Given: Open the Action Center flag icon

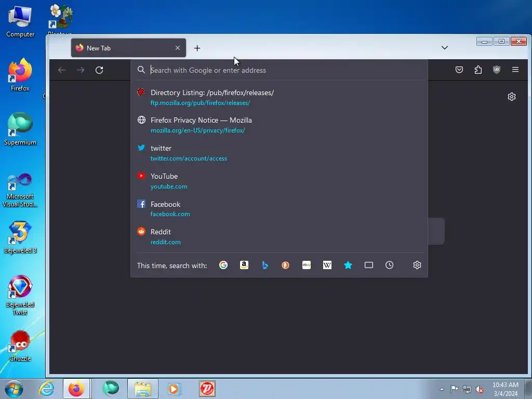Looking at the screenshot, I should pyautogui.click(x=454, y=389).
